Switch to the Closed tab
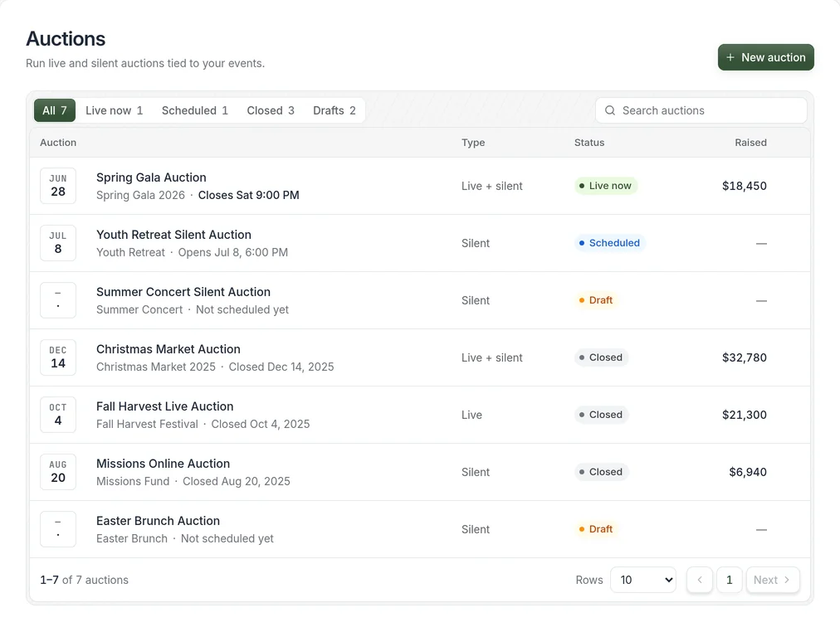This screenshot has width=840, height=632. pos(271,110)
